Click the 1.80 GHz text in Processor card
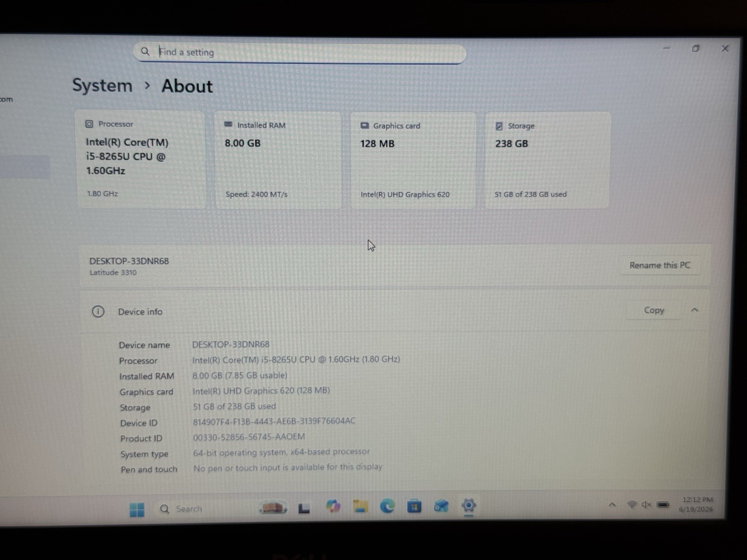The height and width of the screenshot is (560, 747). tap(102, 193)
